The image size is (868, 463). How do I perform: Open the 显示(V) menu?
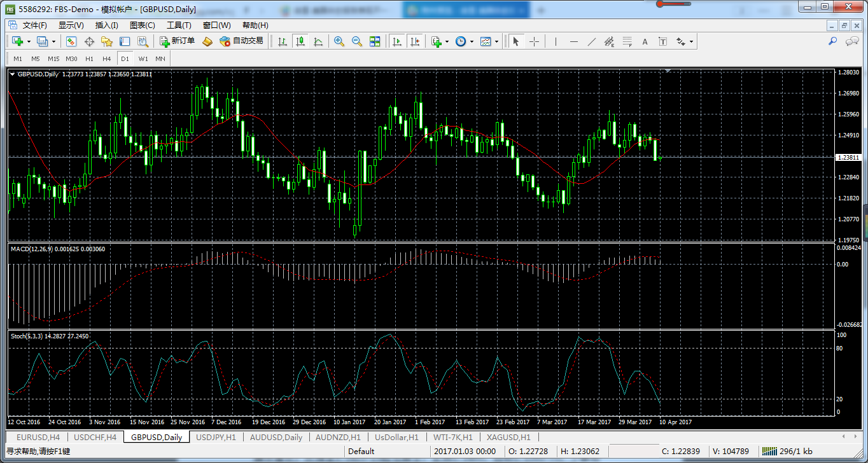pos(71,25)
